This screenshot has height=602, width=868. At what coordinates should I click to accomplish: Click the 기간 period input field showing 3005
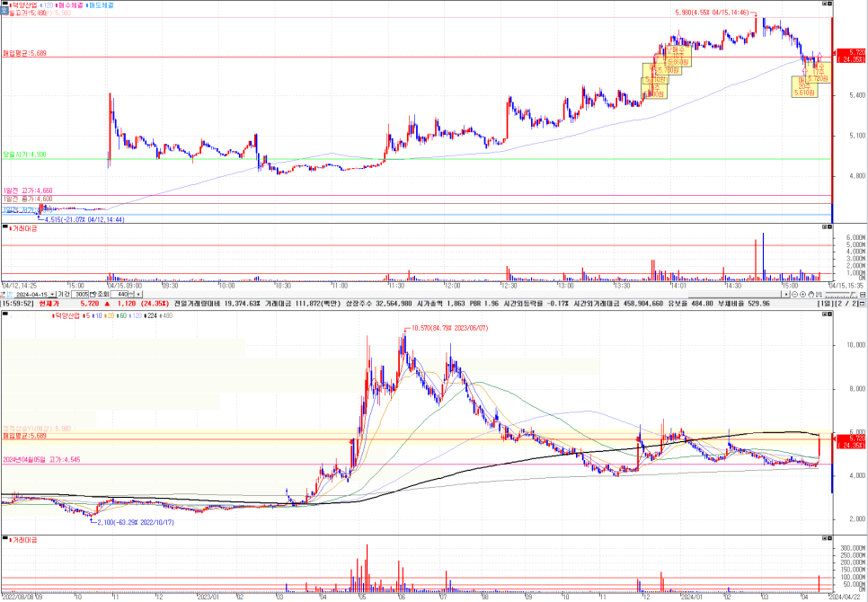[x=82, y=294]
